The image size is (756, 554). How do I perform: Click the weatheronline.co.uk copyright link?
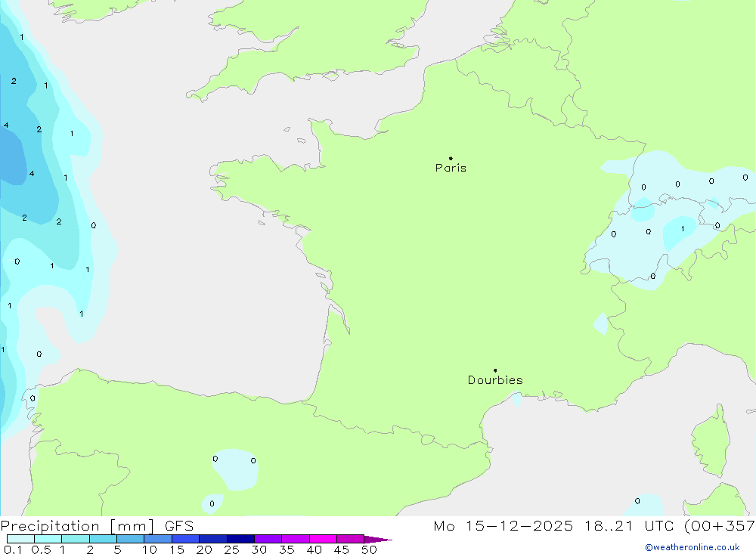[x=692, y=547]
